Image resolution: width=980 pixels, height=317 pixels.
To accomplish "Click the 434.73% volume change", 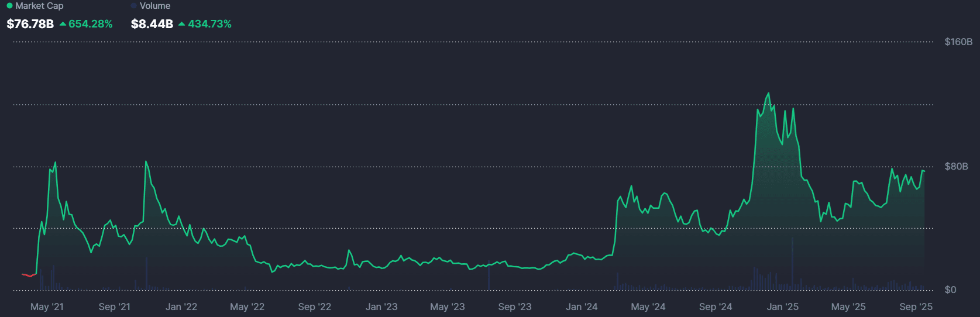I will pos(209,24).
